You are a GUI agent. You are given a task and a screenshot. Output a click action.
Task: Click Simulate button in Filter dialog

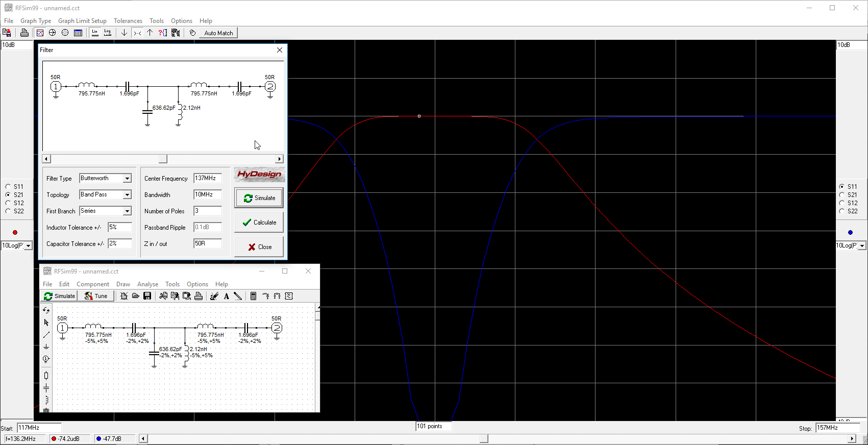click(259, 198)
